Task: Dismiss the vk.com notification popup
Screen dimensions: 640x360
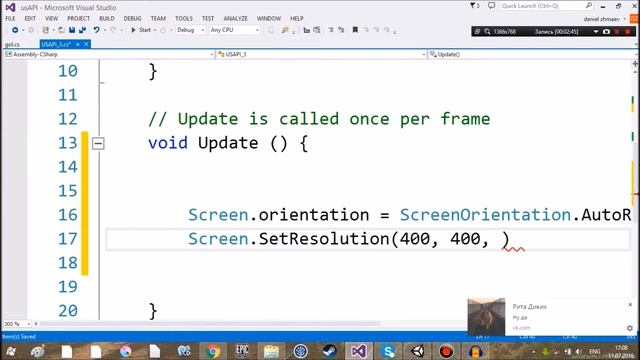Action: pos(630,304)
